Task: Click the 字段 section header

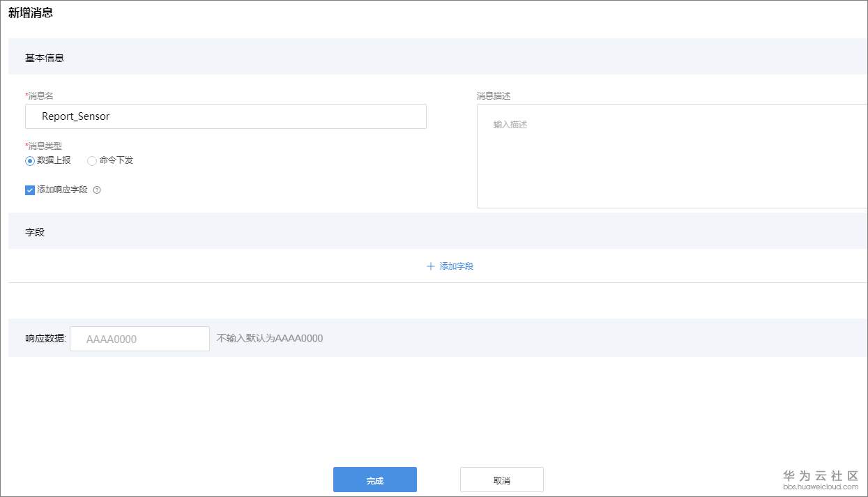Action: 438,231
